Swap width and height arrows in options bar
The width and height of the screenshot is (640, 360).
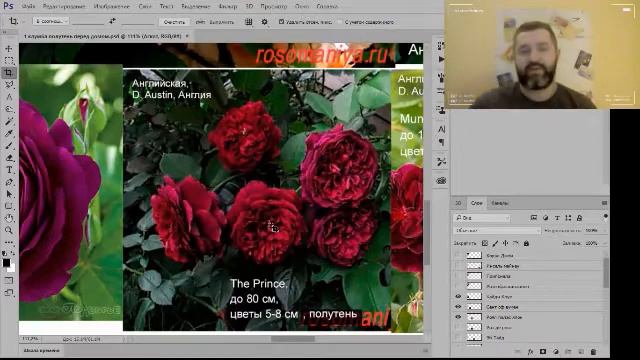tap(112, 21)
